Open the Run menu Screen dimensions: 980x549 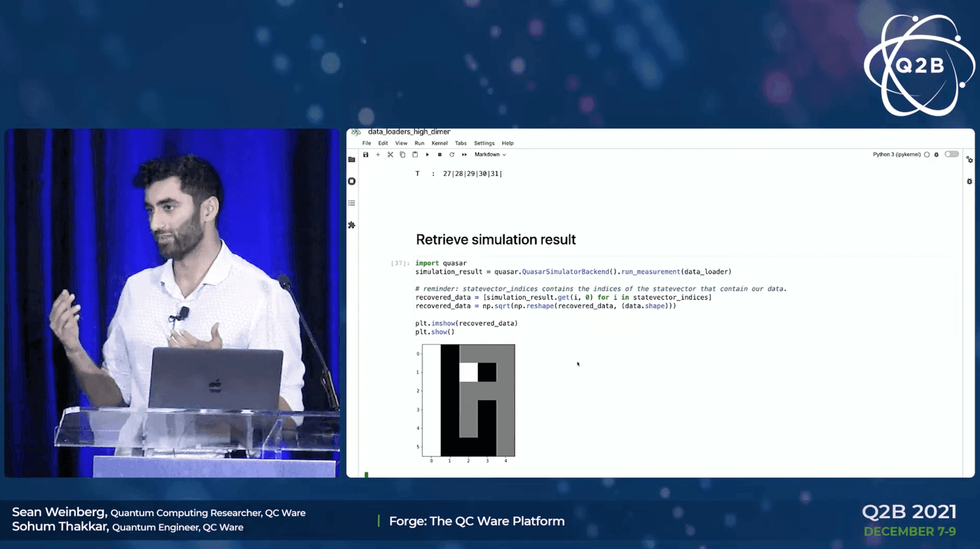pyautogui.click(x=419, y=143)
